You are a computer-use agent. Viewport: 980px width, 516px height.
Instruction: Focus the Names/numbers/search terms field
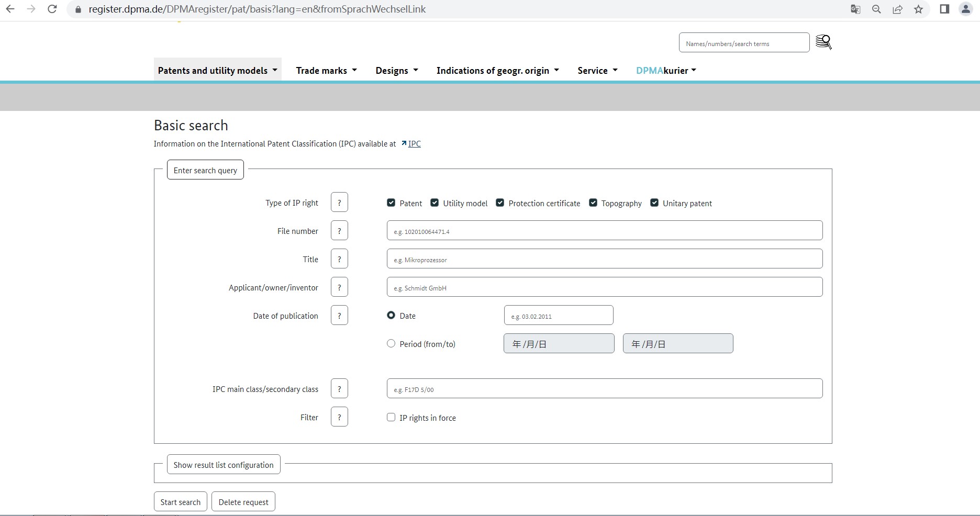click(744, 42)
